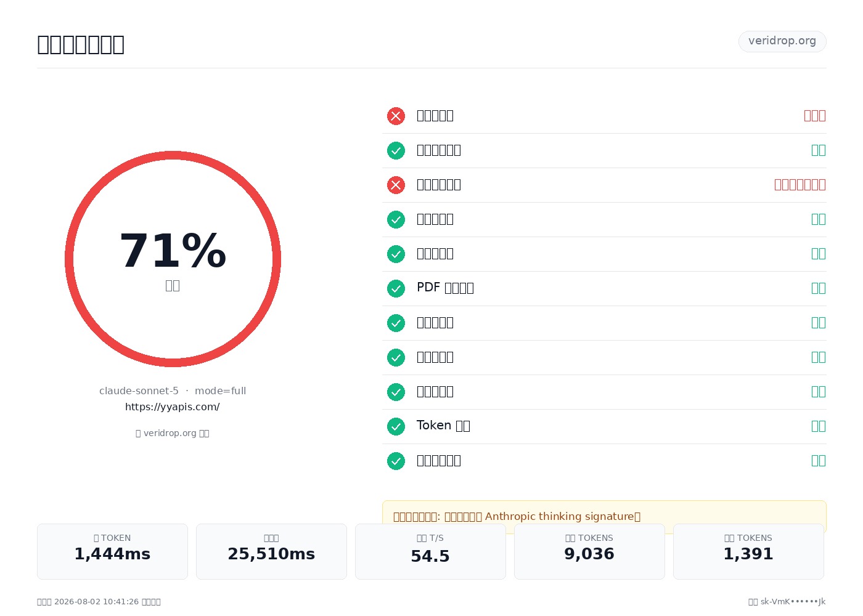Click the green check icon just above the PDF row

[396, 254]
